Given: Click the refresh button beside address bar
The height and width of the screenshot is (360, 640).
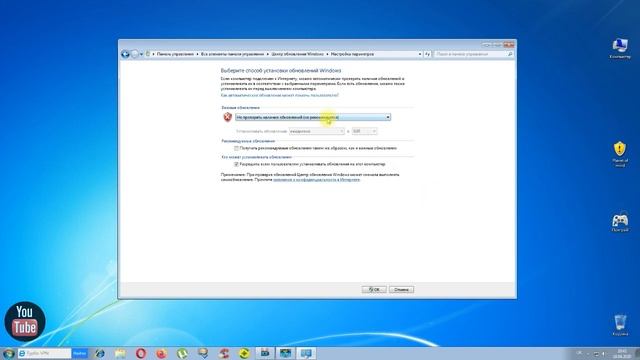Looking at the screenshot, I should tap(427, 54).
